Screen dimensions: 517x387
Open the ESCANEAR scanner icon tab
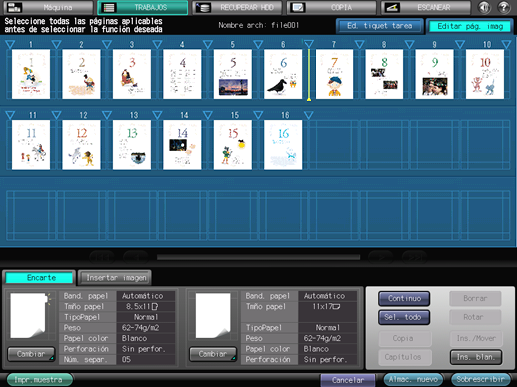426,7
